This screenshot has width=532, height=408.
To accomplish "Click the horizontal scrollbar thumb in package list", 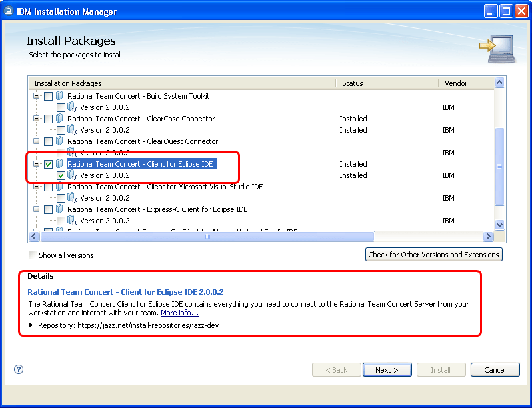I will pos(207,237).
